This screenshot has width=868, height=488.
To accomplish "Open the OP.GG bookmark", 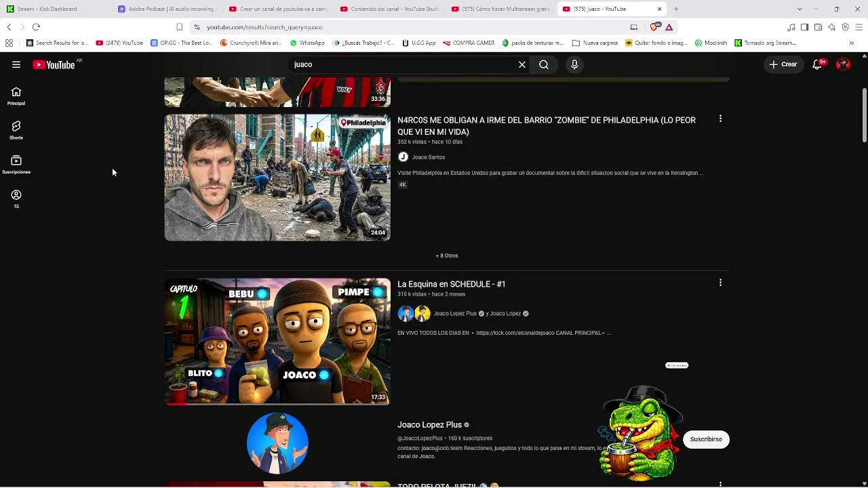I will (x=182, y=43).
